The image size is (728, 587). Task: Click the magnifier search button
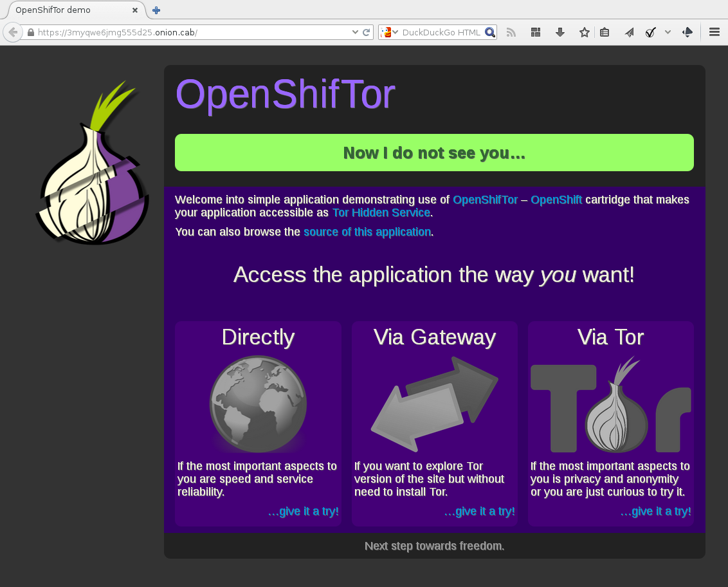(490, 32)
